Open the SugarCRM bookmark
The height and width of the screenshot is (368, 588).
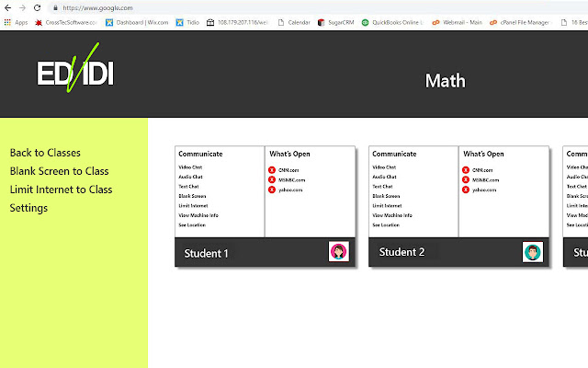tap(335, 22)
